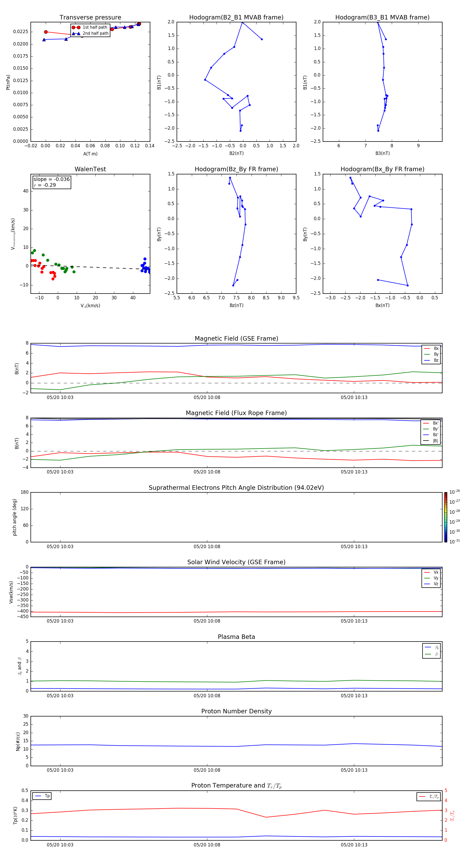Viewport: 473px width, 868px height.
Task: Click the "Bx(nT)" x-axis label
Action: 382,305
